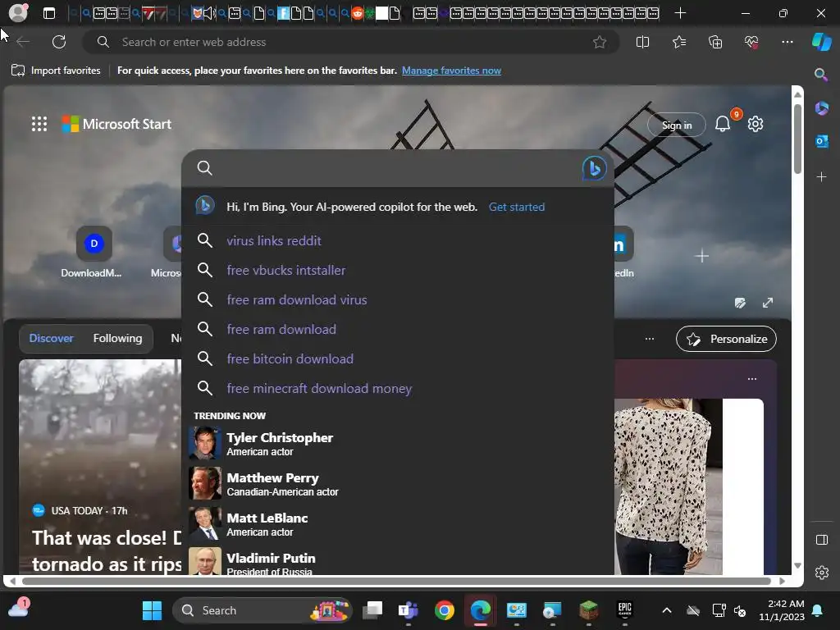
Task: Click the Microsoft Start logo
Action: 116,124
